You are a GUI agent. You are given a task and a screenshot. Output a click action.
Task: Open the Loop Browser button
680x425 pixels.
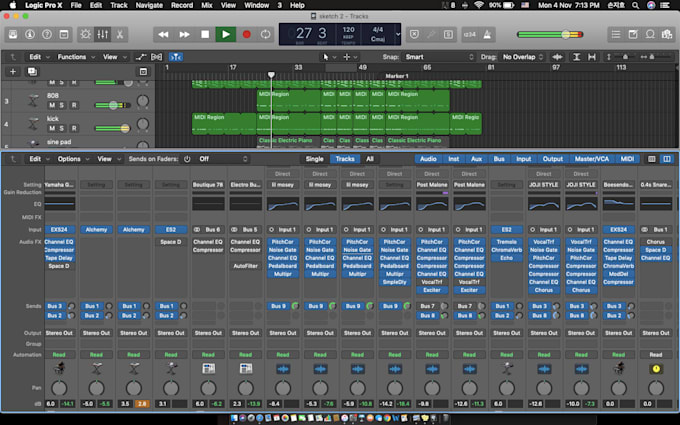point(650,35)
